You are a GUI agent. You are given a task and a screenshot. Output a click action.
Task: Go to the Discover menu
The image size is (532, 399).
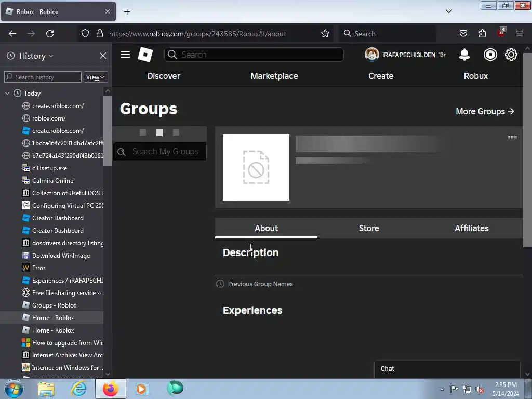[164, 76]
